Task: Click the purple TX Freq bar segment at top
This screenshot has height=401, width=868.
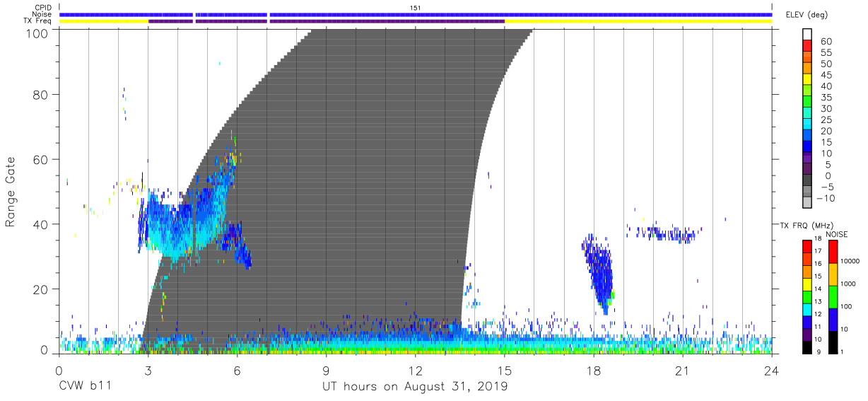Action: [326, 21]
